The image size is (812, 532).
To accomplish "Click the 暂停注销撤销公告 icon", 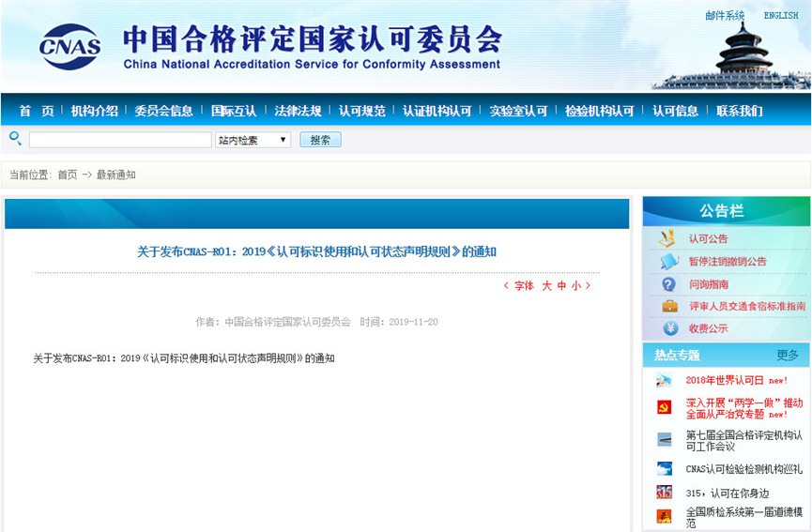I will click(668, 261).
